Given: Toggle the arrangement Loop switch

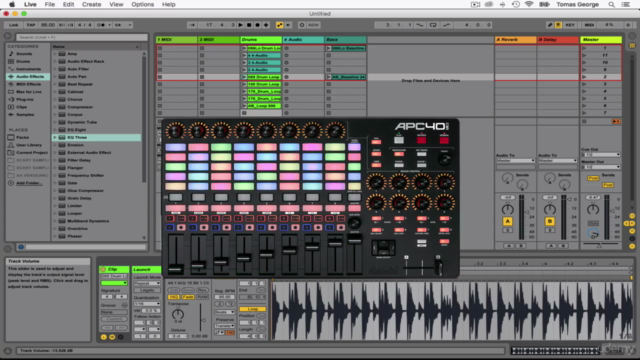Looking at the screenshot, I should click(x=433, y=25).
